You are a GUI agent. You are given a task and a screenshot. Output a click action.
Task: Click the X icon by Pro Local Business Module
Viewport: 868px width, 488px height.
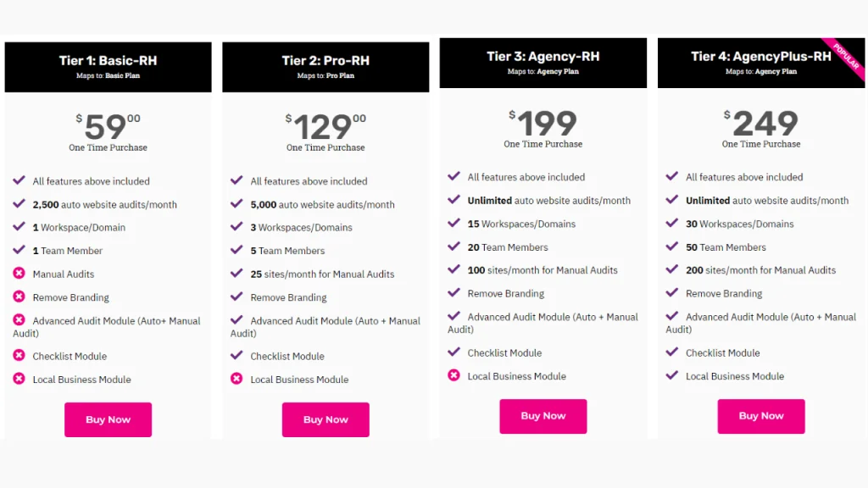click(236, 379)
